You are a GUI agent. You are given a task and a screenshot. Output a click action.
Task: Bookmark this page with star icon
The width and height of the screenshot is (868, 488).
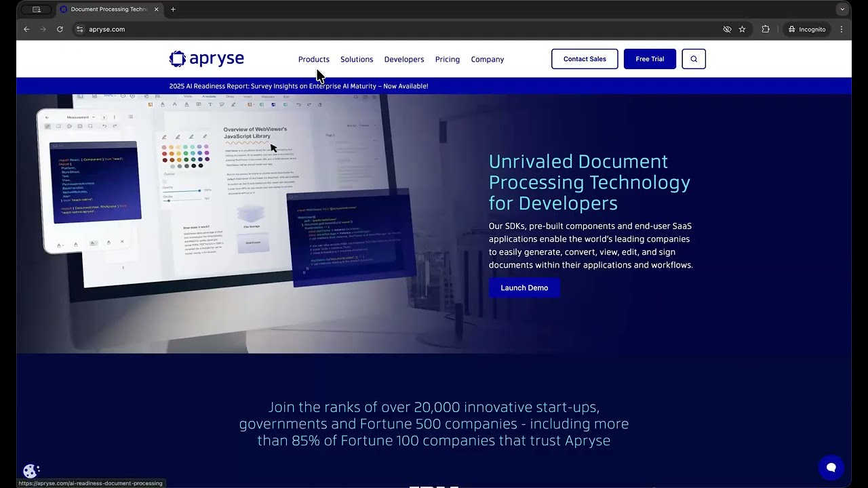(742, 29)
